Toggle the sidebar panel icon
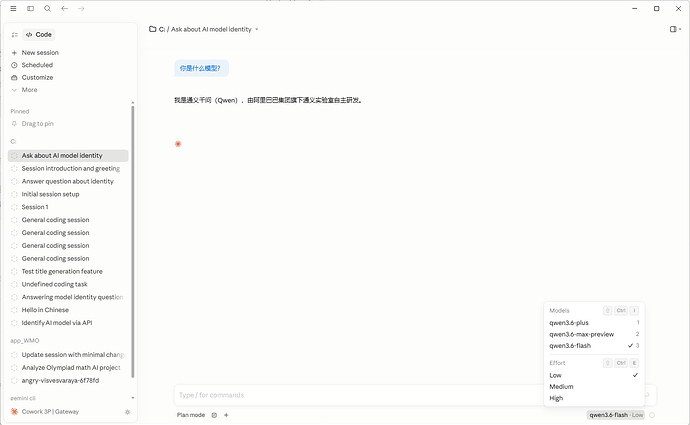 pos(30,8)
